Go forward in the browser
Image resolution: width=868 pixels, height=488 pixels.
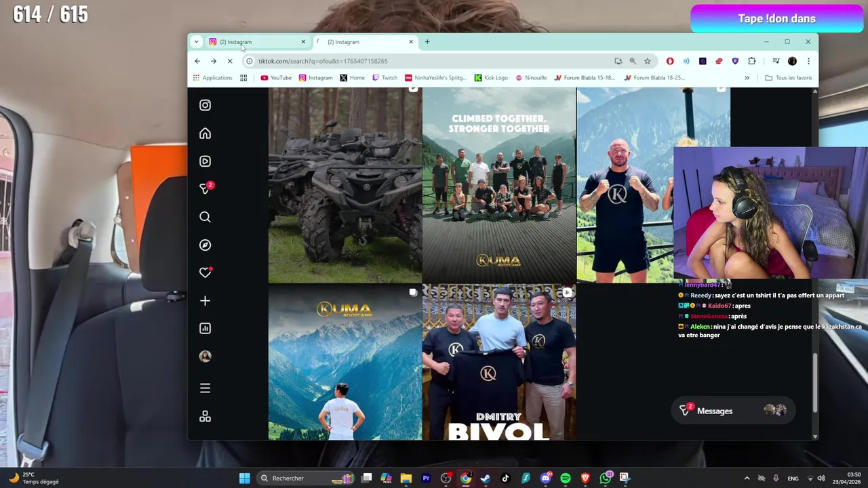pos(214,61)
